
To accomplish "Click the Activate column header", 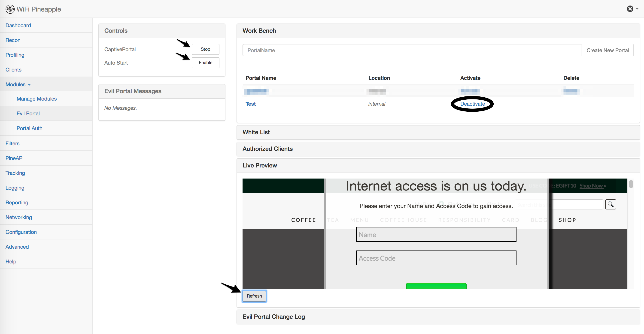I will [470, 78].
